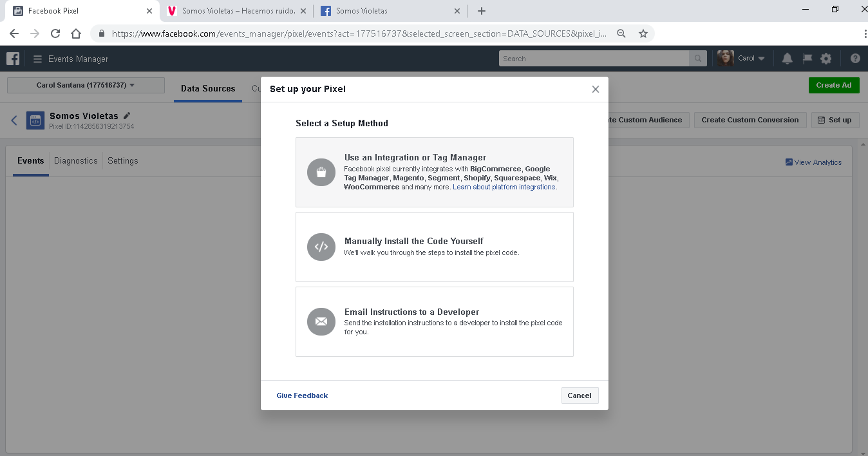The width and height of the screenshot is (868, 456).
Task: Close the Somos Violetas – Hacemos ruido tab
Action: pos(304,11)
